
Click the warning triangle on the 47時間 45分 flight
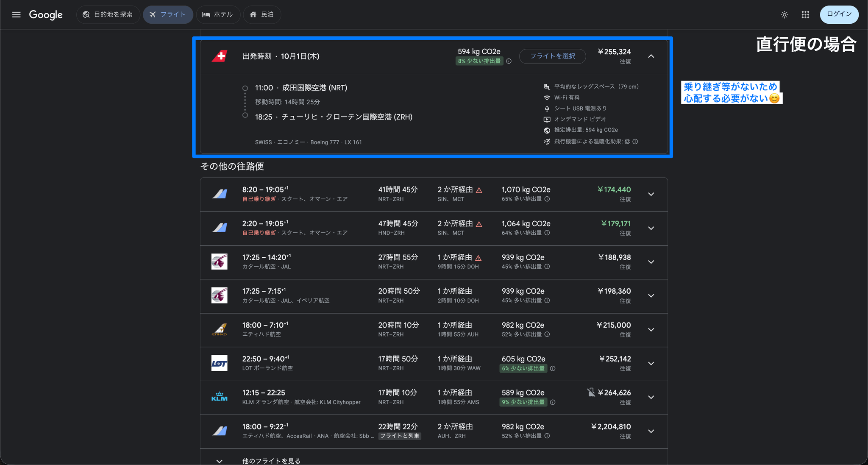pos(479,224)
